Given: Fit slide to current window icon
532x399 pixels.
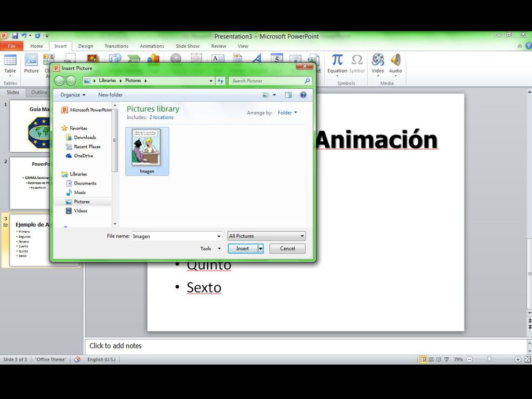Looking at the screenshot, I should tap(528, 360).
